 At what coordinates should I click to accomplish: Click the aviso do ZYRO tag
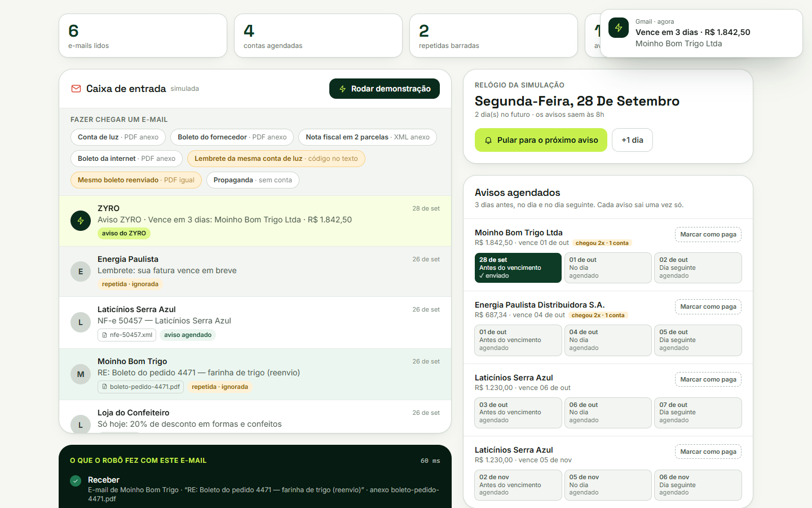click(x=124, y=233)
